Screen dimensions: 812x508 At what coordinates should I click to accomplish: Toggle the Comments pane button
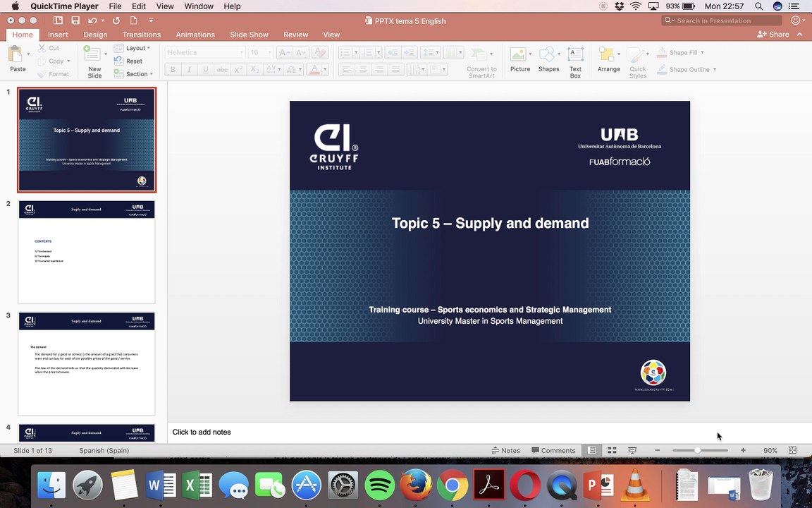[x=553, y=450]
